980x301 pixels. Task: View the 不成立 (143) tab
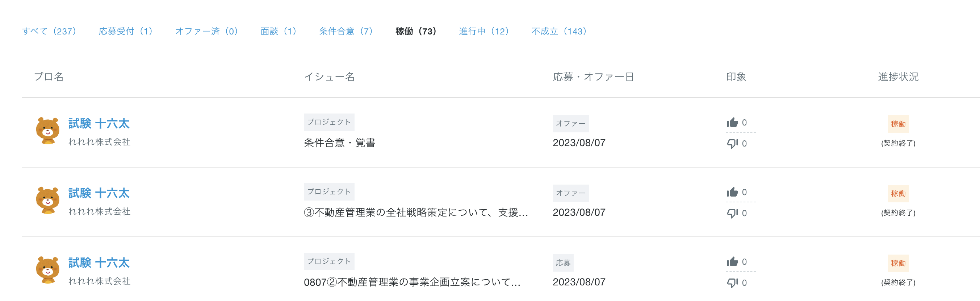(558, 31)
